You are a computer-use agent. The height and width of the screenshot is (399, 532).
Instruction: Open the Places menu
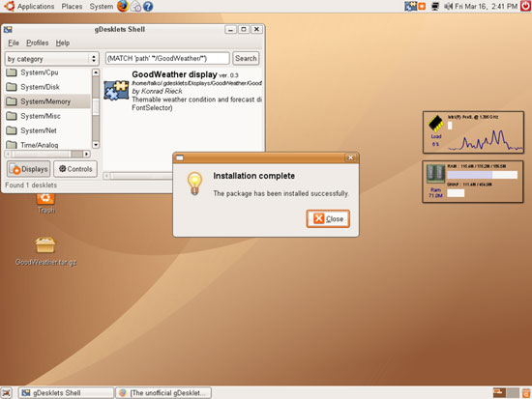(72, 6)
